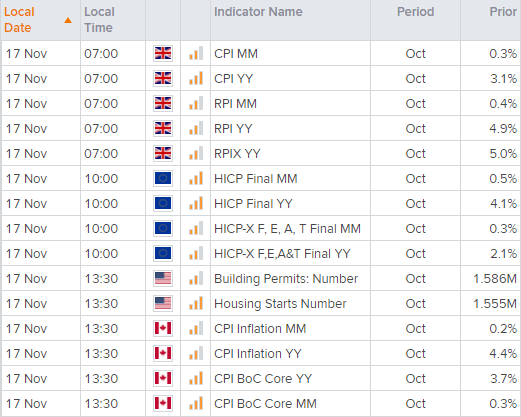Sort by the Local Time column header
Image resolution: width=521 pixels, height=417 pixels.
click(99, 20)
